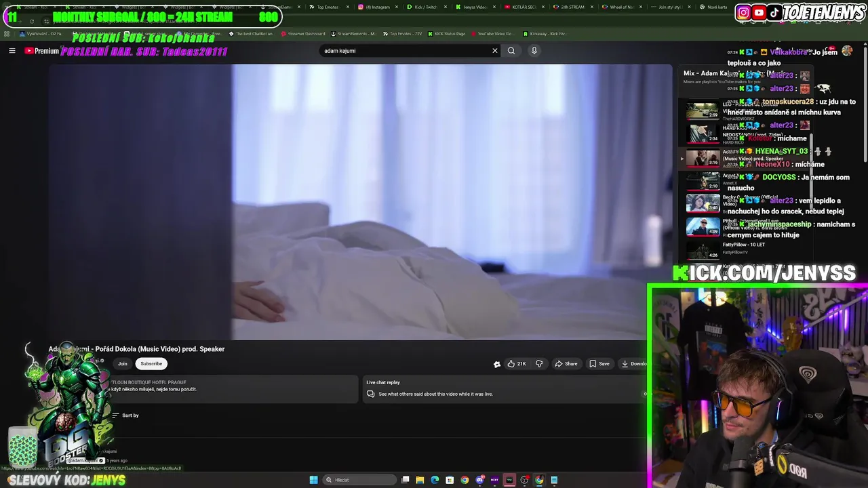Open the icon left of the like button
868x488 pixels.
click(x=497, y=364)
